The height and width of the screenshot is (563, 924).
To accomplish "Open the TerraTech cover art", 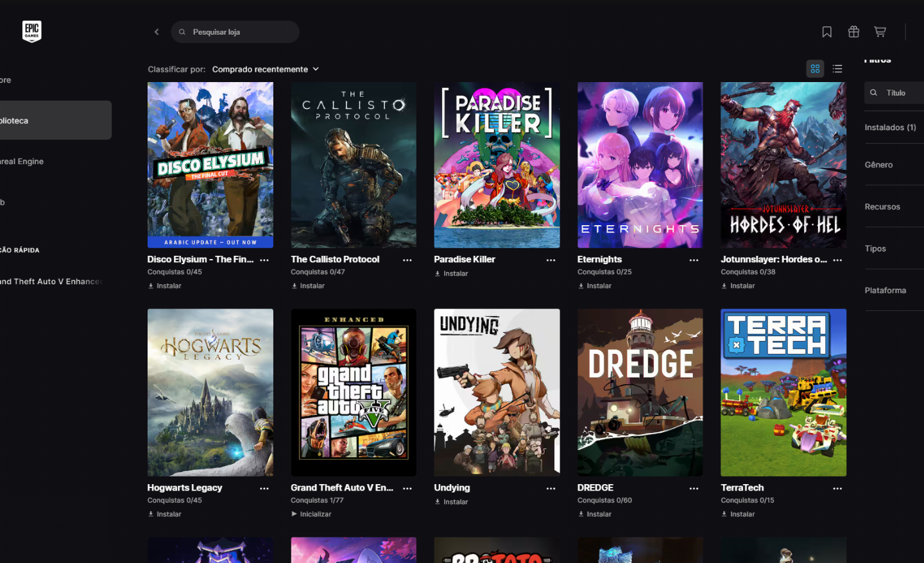I will 783,392.
